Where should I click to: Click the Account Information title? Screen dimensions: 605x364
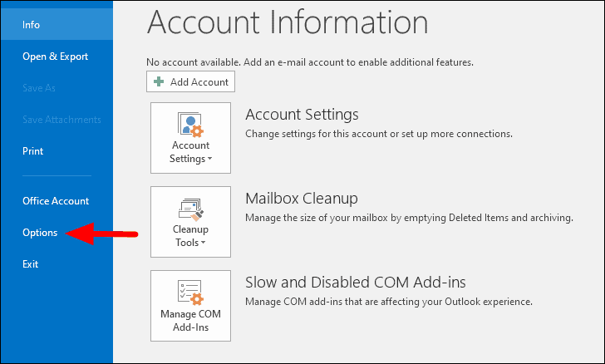288,22
